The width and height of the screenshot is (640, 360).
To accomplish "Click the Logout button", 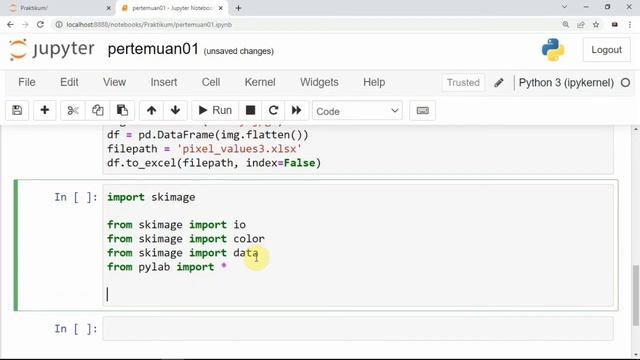I will click(607, 50).
